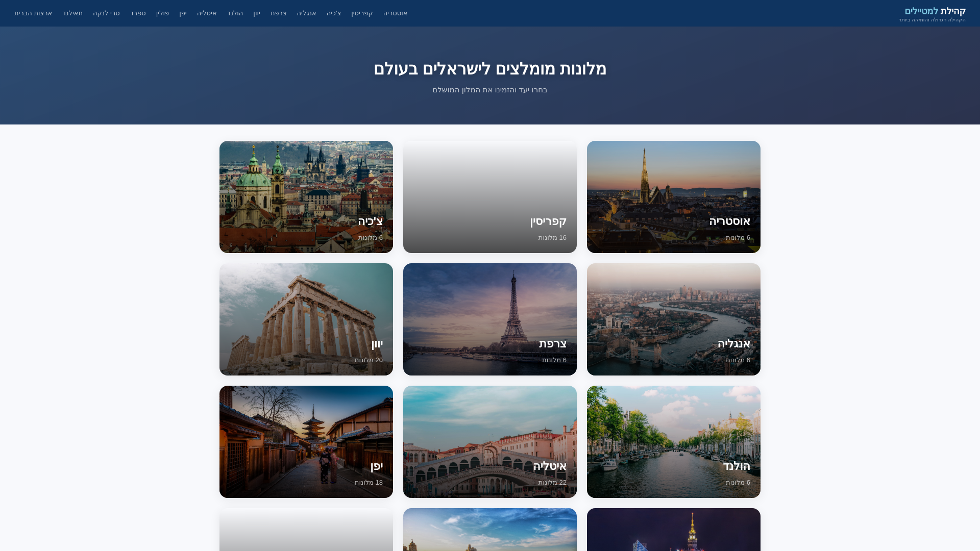Open the הולנד link in the top navigation
The height and width of the screenshot is (551, 980).
[235, 13]
